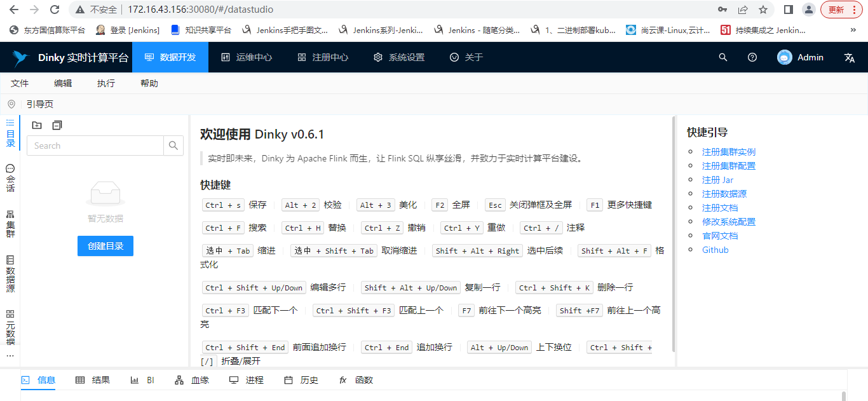Open the 官网文档 link

pyautogui.click(x=720, y=236)
